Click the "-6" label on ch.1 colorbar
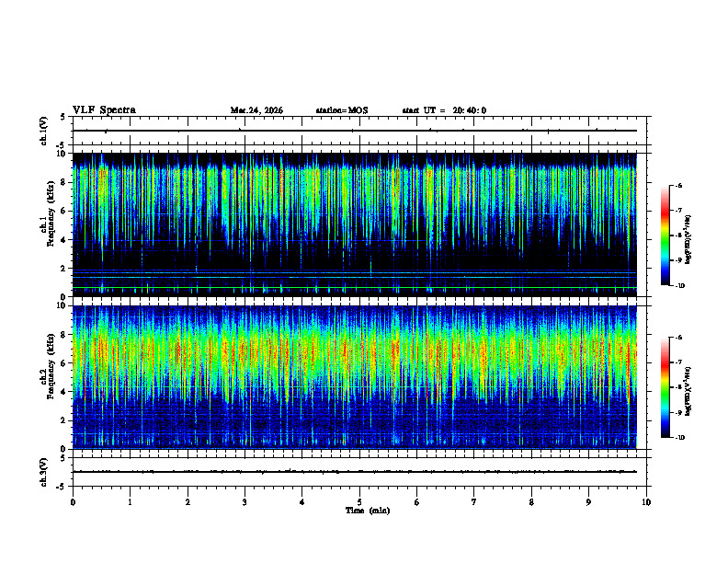 point(678,185)
